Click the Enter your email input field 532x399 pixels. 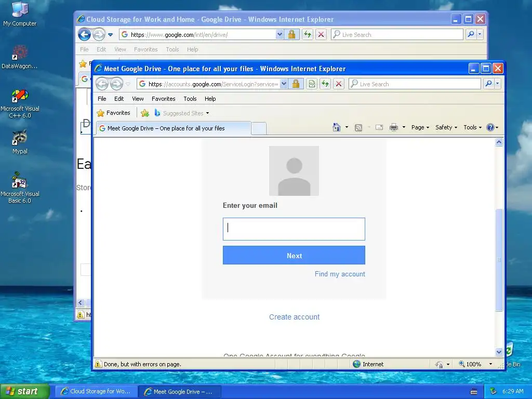tap(294, 229)
